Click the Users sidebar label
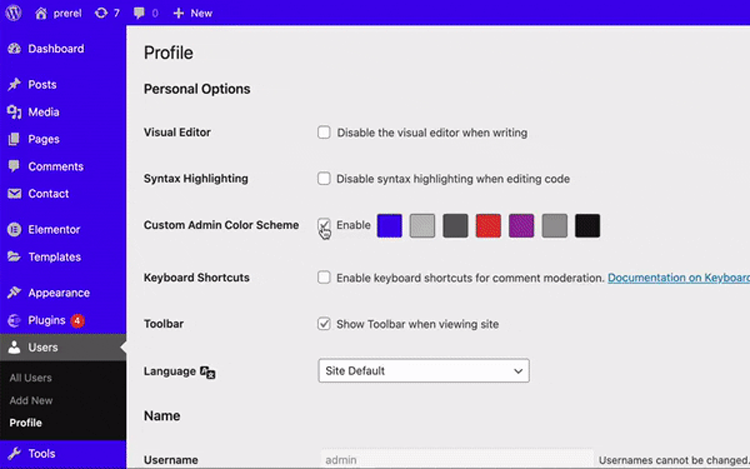This screenshot has height=469, width=750. coord(43,347)
